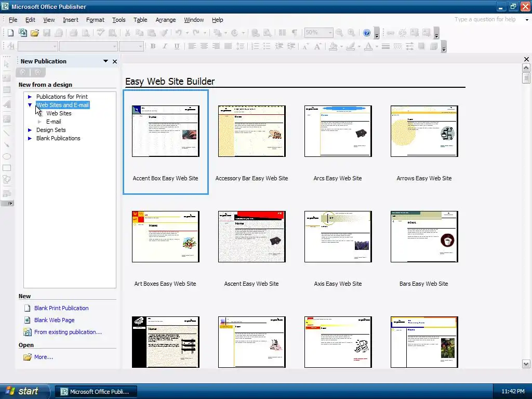Select the Oval tool in Objects toolbar
Viewport: 532px width, 399px height.
click(7, 156)
